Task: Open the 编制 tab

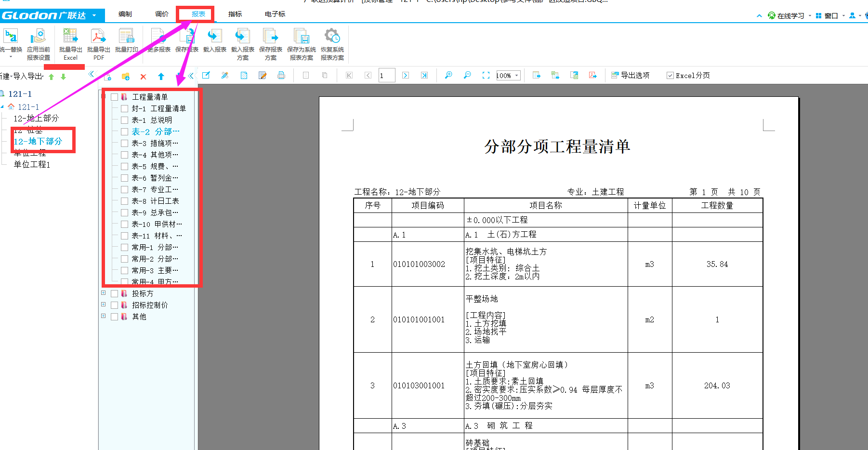Action: [125, 14]
